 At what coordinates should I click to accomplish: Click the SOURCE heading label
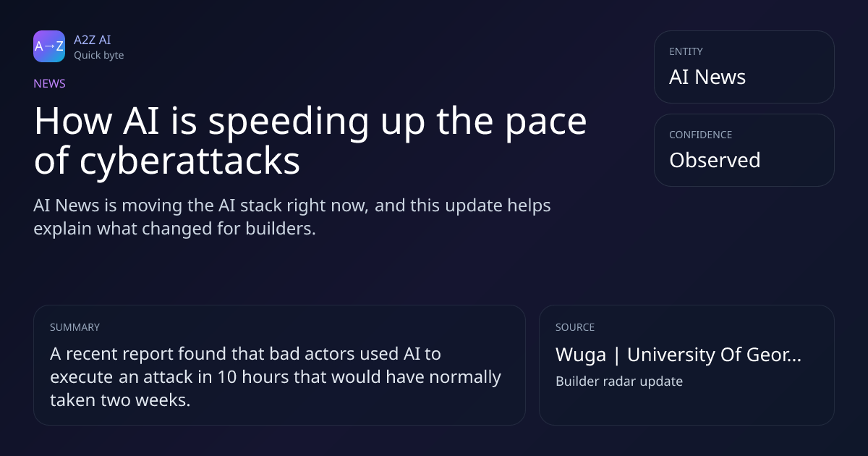point(575,327)
